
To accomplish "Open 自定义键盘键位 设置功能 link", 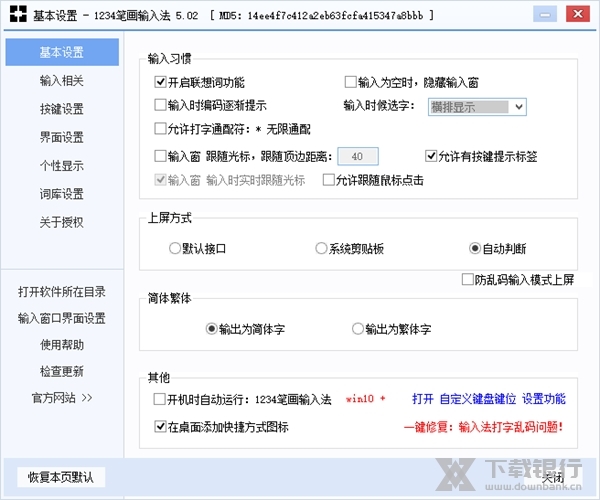I will point(489,399).
